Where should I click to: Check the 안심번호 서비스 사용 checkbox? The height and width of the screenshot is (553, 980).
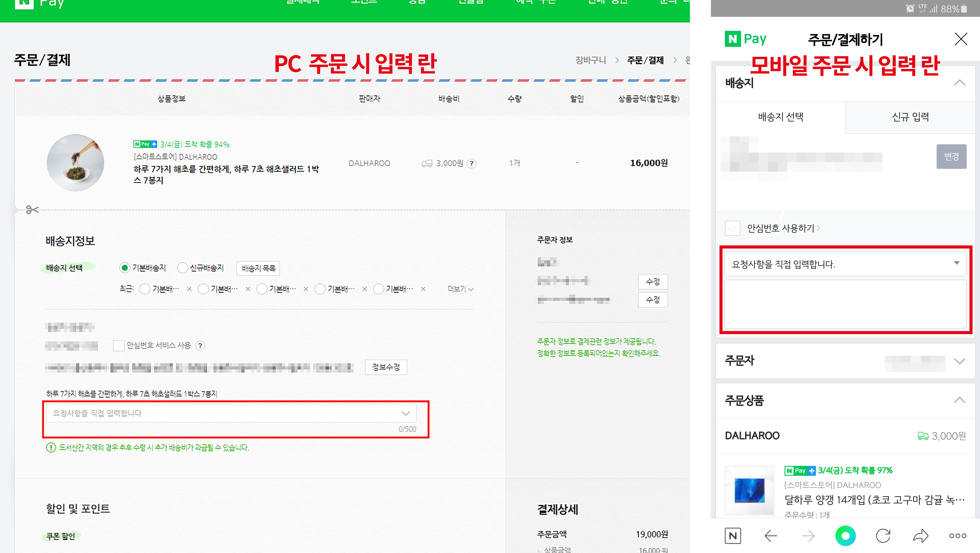(x=119, y=345)
